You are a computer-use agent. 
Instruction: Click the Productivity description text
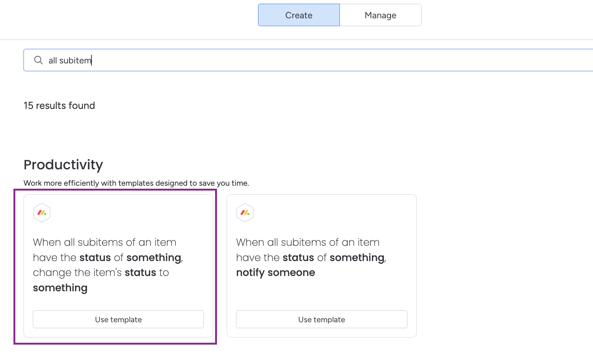(136, 183)
